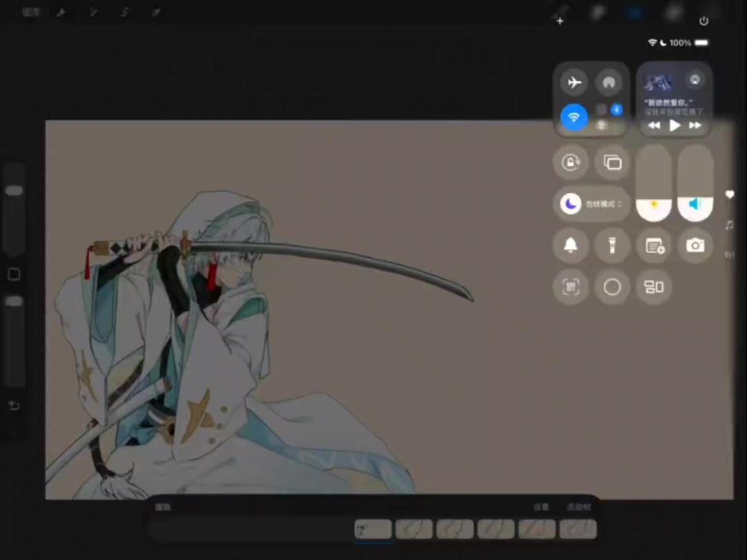This screenshot has width=747, height=560.
Task: Click the brightness slider
Action: (x=654, y=183)
